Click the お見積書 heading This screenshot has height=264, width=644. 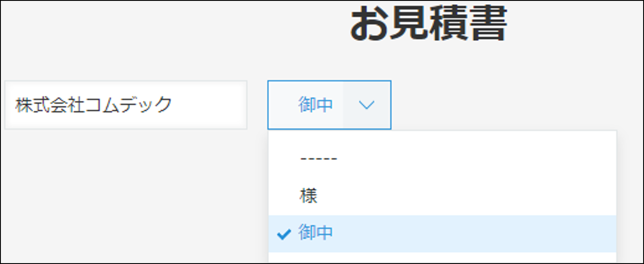pyautogui.click(x=429, y=24)
